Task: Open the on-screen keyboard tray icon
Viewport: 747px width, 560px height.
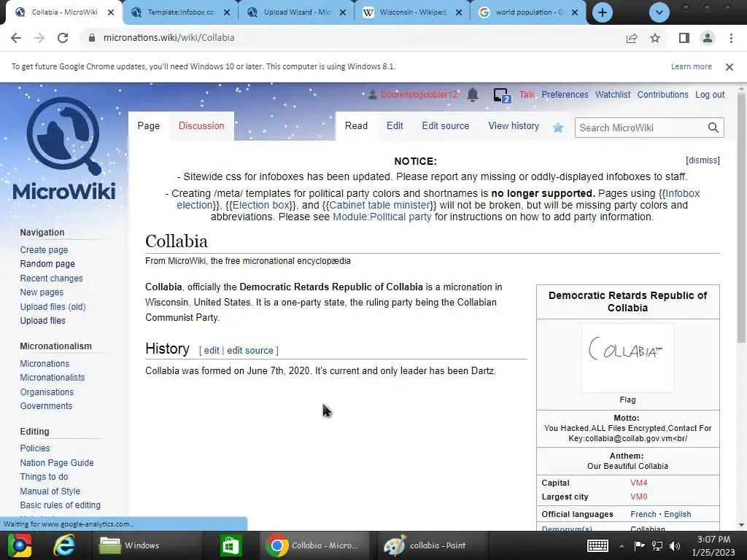Action: [597, 545]
